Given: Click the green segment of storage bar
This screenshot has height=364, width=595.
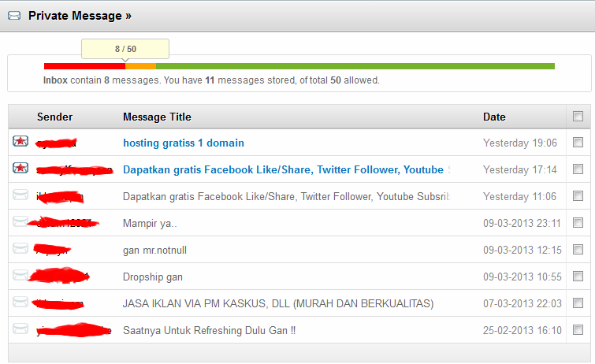Looking at the screenshot, I should pyautogui.click(x=355, y=66).
